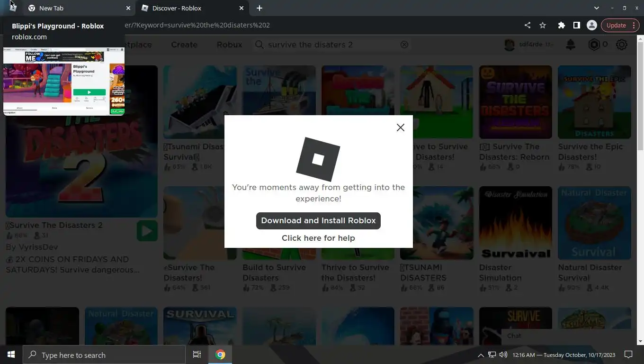Open the sdf4rde user profile avatar

(x=510, y=45)
